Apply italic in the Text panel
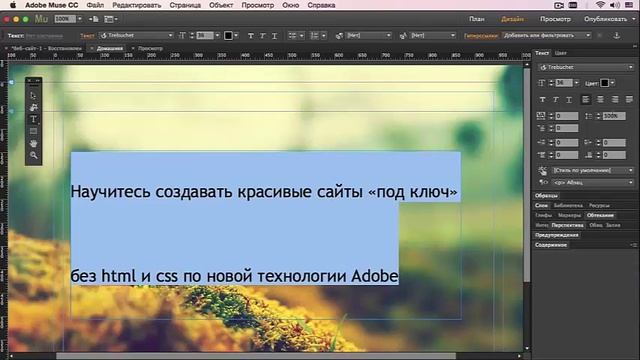The height and width of the screenshot is (360, 640). (556, 100)
